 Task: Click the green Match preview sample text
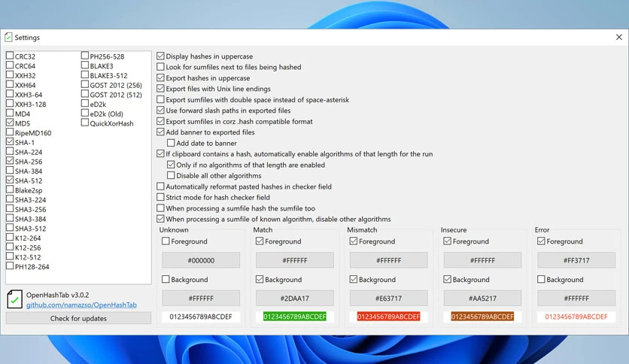pyautogui.click(x=295, y=317)
